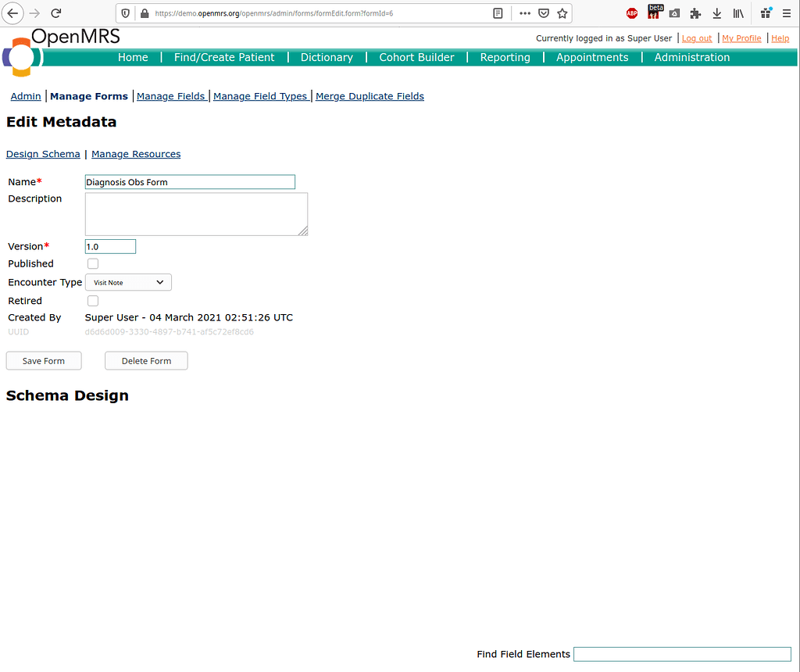Enable the Published checkbox
The height and width of the screenshot is (672, 800).
click(92, 263)
